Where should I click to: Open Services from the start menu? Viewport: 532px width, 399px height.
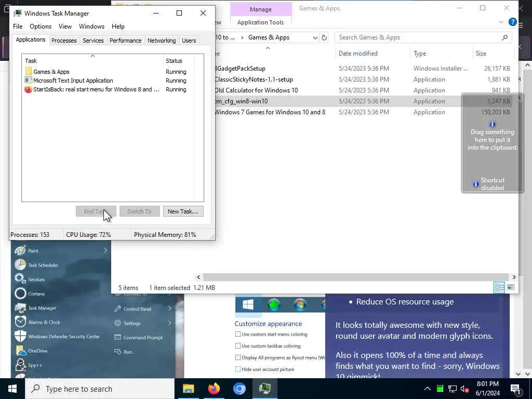tap(36, 279)
